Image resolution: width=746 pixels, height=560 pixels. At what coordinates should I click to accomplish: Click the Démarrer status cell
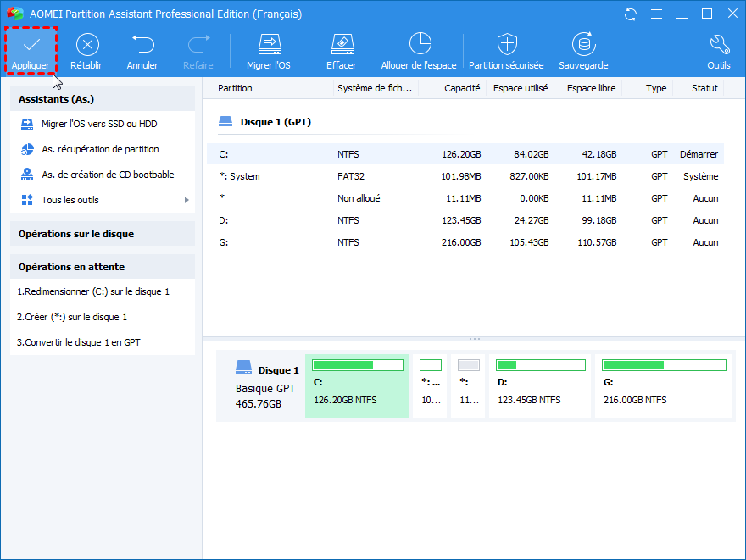(x=699, y=154)
